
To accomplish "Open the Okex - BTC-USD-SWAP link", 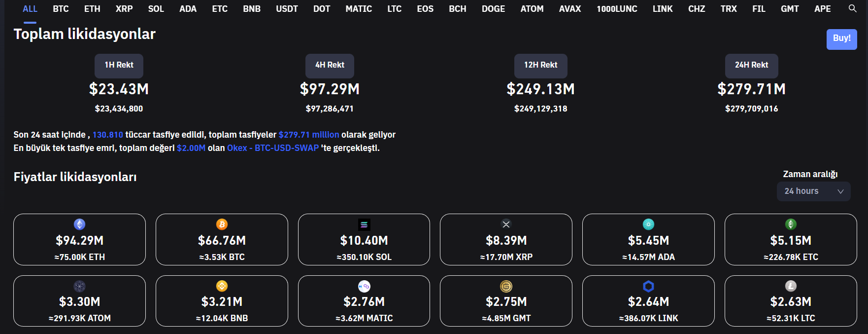I will point(272,148).
